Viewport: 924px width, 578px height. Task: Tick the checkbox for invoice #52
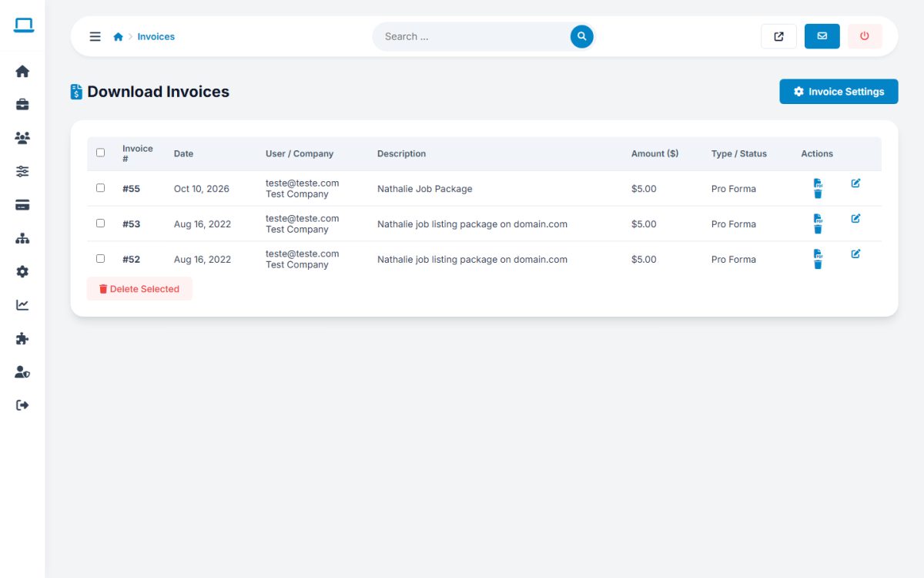(100, 259)
